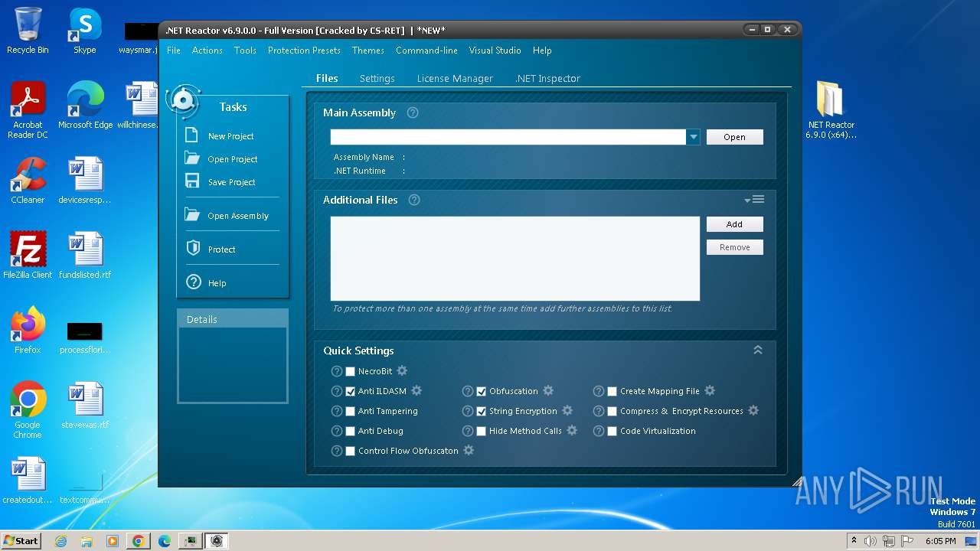Click help icon next to Anti Tampering
This screenshot has width=980, height=551.
tap(337, 411)
